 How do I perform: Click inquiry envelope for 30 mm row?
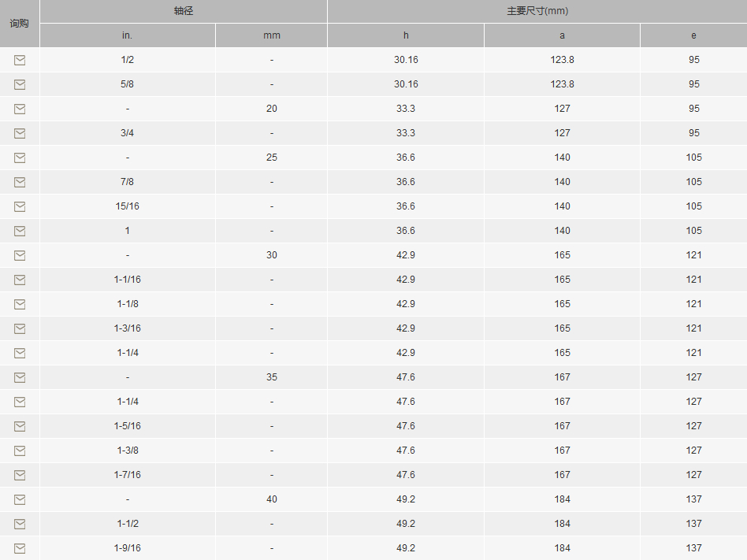(20, 255)
